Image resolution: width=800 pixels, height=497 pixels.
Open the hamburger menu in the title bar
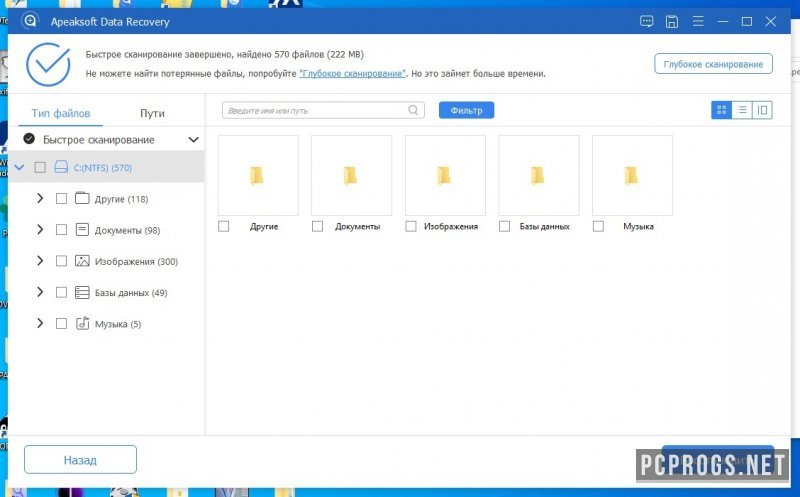click(x=696, y=21)
